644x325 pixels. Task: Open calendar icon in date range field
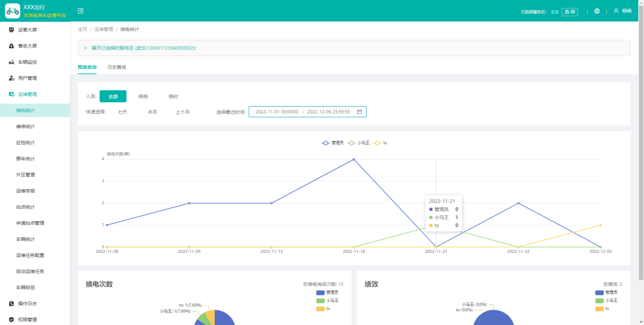click(x=359, y=112)
